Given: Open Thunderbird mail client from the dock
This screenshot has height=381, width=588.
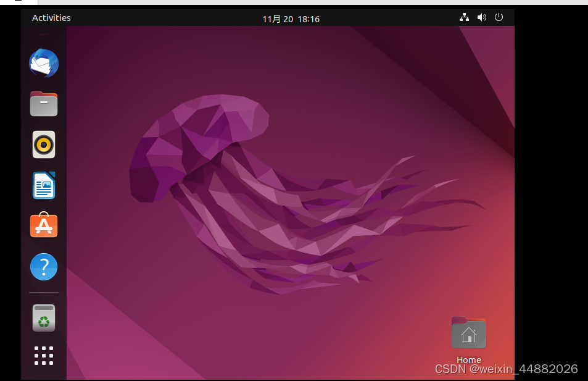Looking at the screenshot, I should tap(43, 63).
